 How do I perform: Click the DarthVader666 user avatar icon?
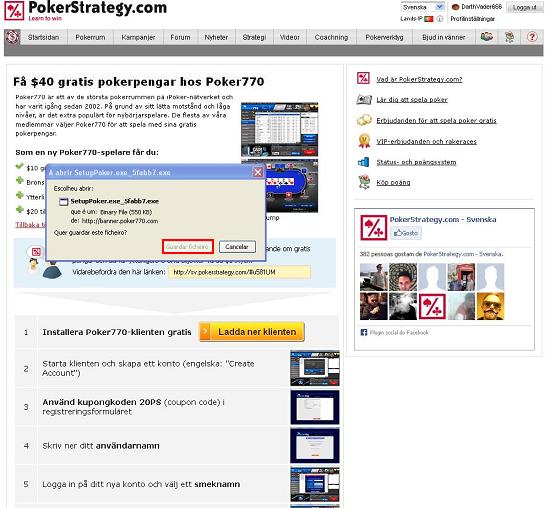click(456, 7)
